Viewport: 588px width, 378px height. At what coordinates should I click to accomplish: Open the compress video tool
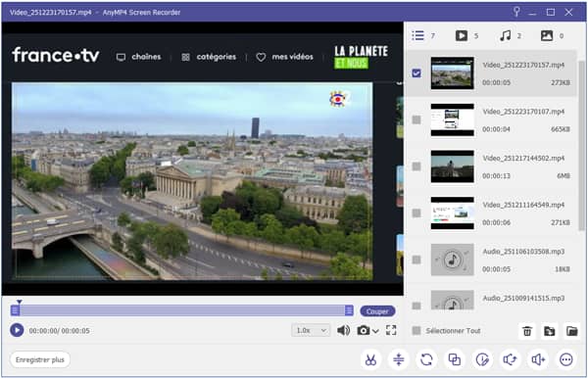click(x=398, y=359)
